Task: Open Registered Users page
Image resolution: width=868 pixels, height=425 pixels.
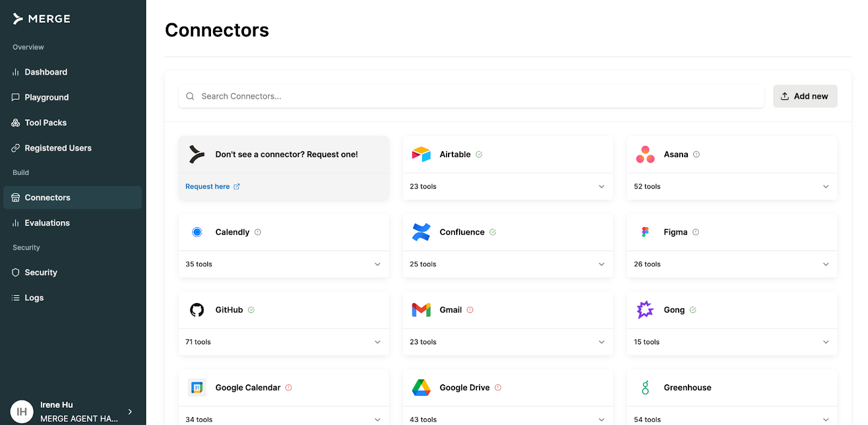Action: [72, 148]
